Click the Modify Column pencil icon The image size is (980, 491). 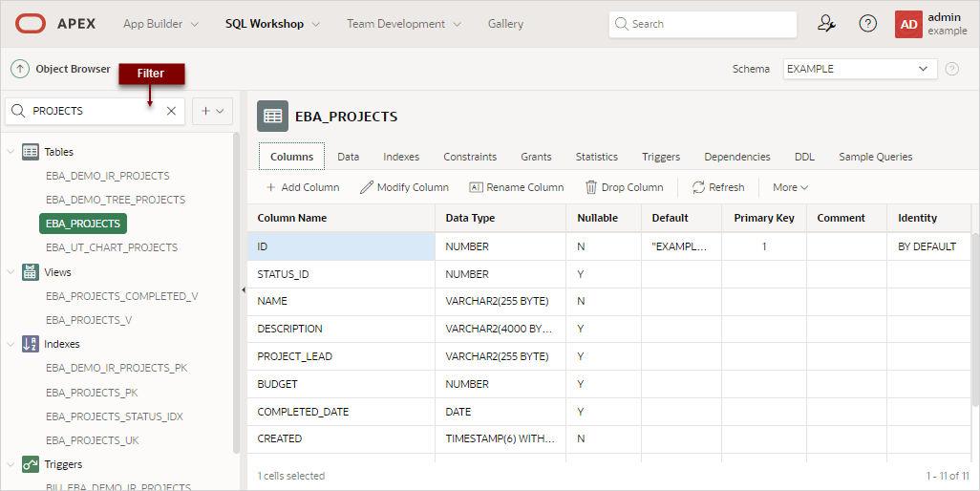click(x=366, y=187)
